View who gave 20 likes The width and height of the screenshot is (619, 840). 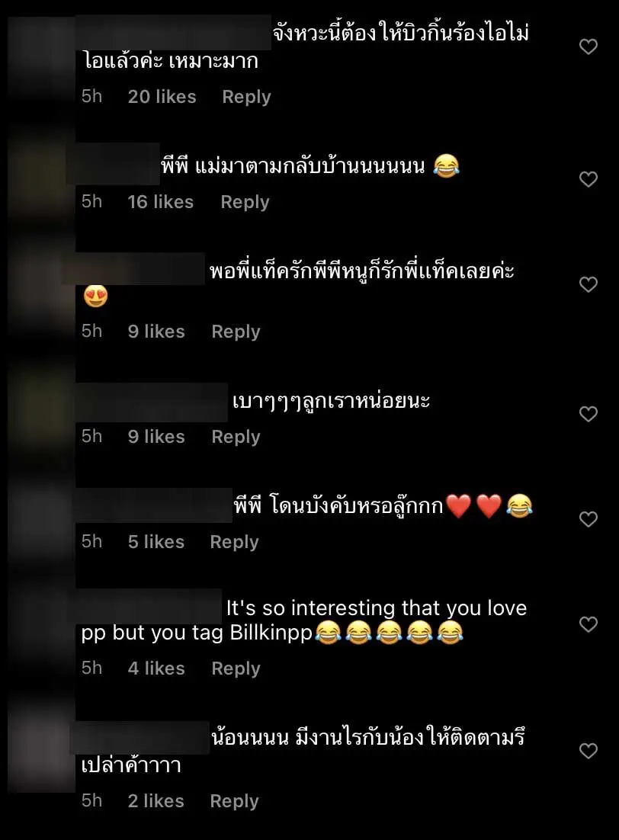pyautogui.click(x=162, y=97)
